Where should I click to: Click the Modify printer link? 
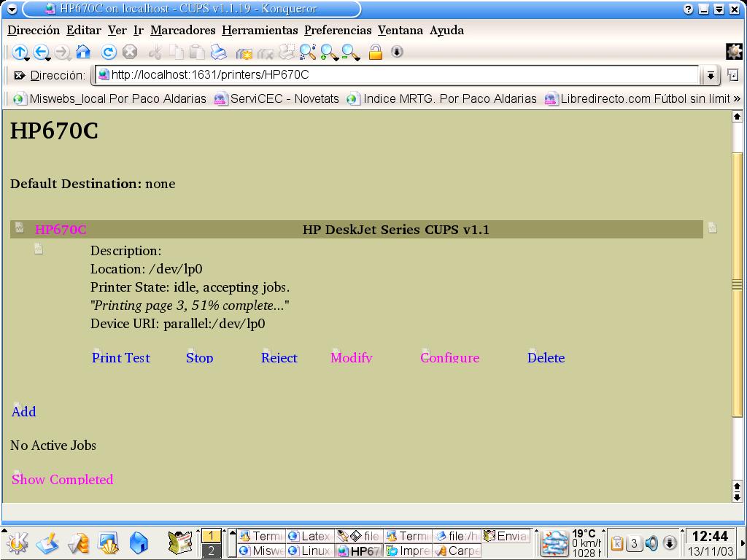point(352,357)
